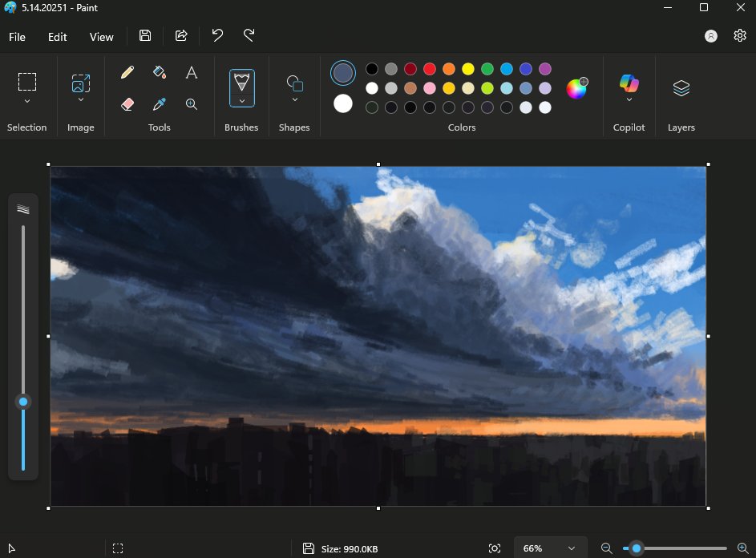
Task: Open the View menu
Action: click(101, 37)
